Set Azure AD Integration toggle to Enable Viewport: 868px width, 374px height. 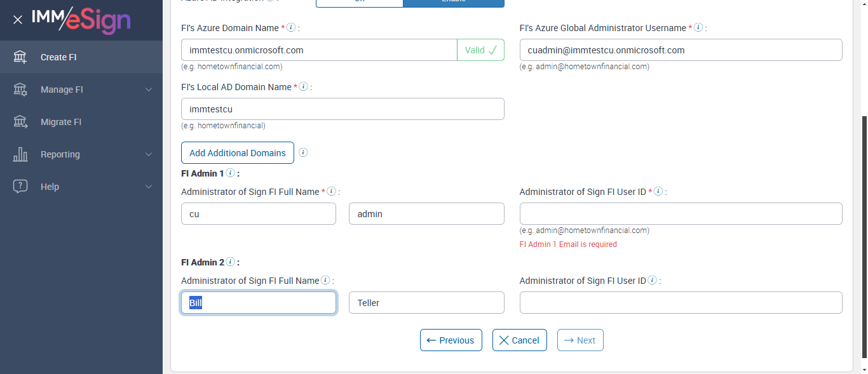tap(453, 2)
